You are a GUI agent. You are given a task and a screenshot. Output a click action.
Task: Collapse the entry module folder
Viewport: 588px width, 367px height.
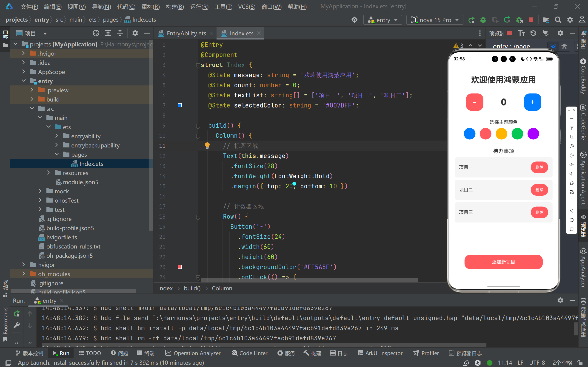[23, 81]
